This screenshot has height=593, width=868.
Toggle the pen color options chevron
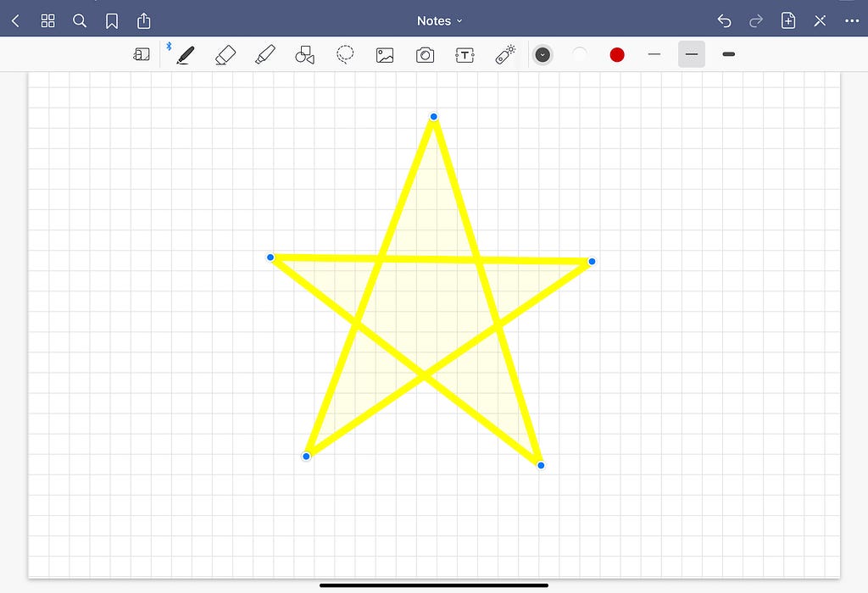pos(542,53)
